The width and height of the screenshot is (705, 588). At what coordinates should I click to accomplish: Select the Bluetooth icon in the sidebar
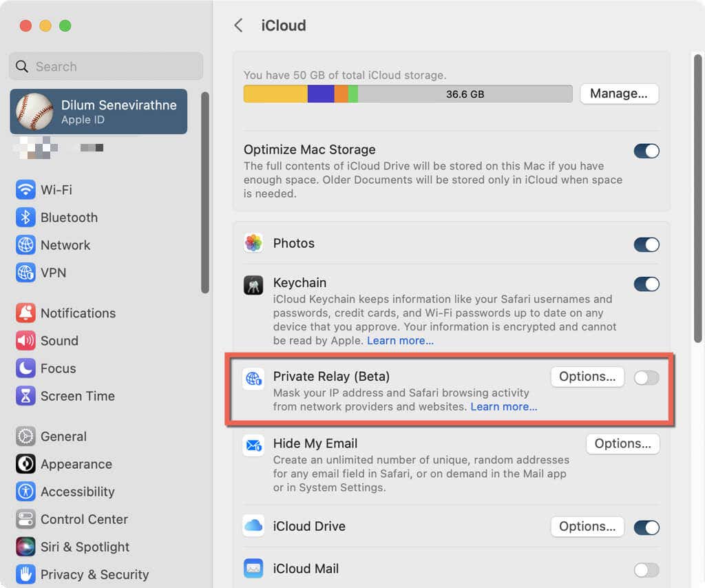coord(25,218)
